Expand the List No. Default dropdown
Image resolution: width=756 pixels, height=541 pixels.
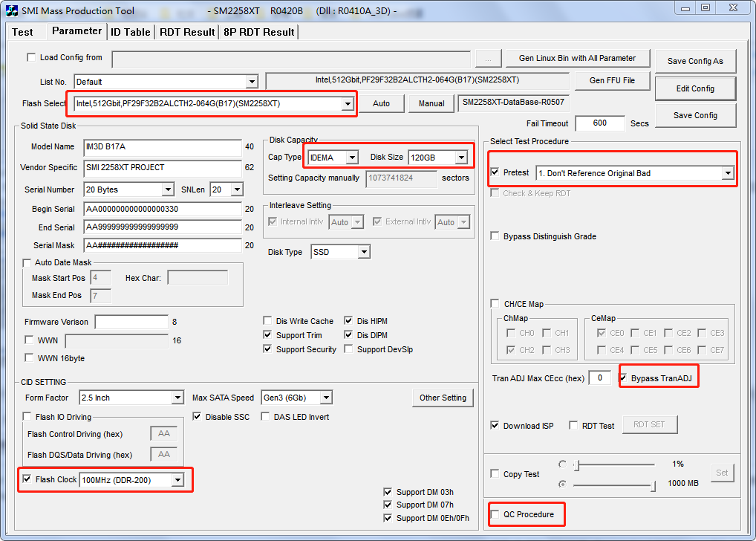(252, 82)
